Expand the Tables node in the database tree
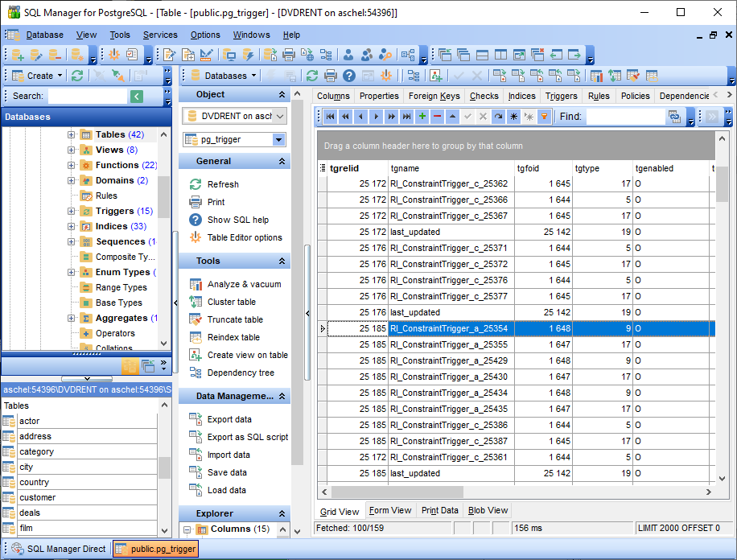737x560 pixels. point(72,134)
